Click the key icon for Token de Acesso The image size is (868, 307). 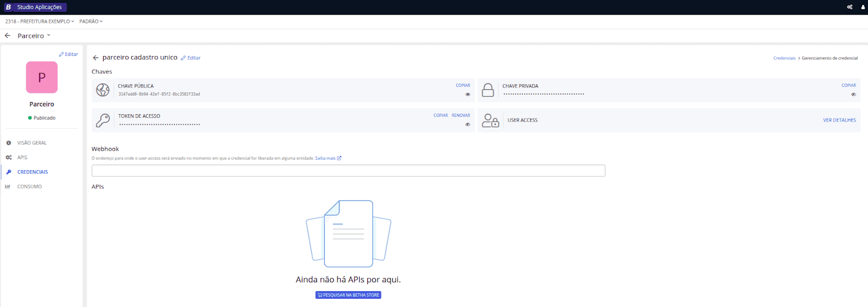[x=103, y=120]
